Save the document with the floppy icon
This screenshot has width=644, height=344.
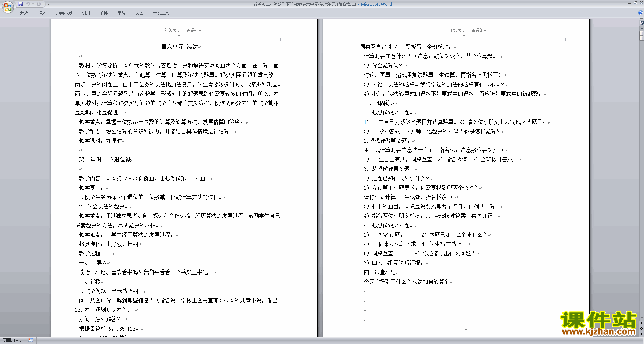pos(20,4)
